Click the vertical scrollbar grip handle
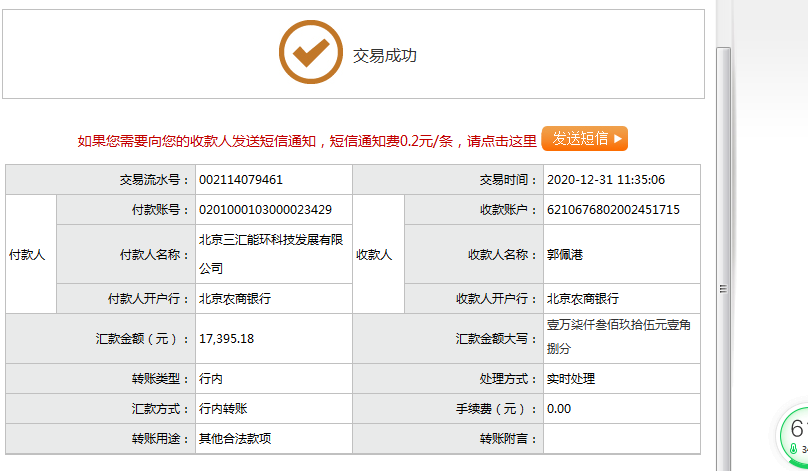The width and height of the screenshot is (808, 471). pyautogui.click(x=723, y=288)
